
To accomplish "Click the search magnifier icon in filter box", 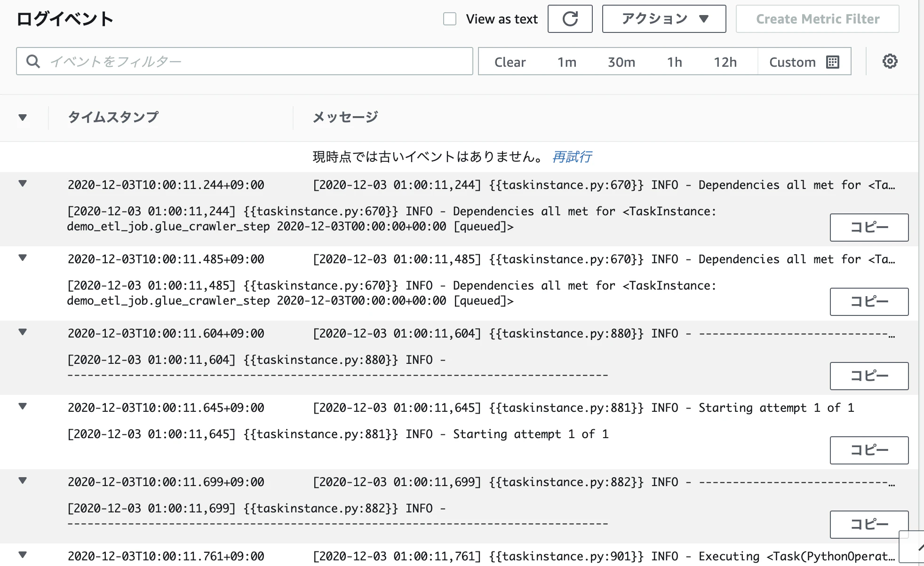I will click(33, 61).
